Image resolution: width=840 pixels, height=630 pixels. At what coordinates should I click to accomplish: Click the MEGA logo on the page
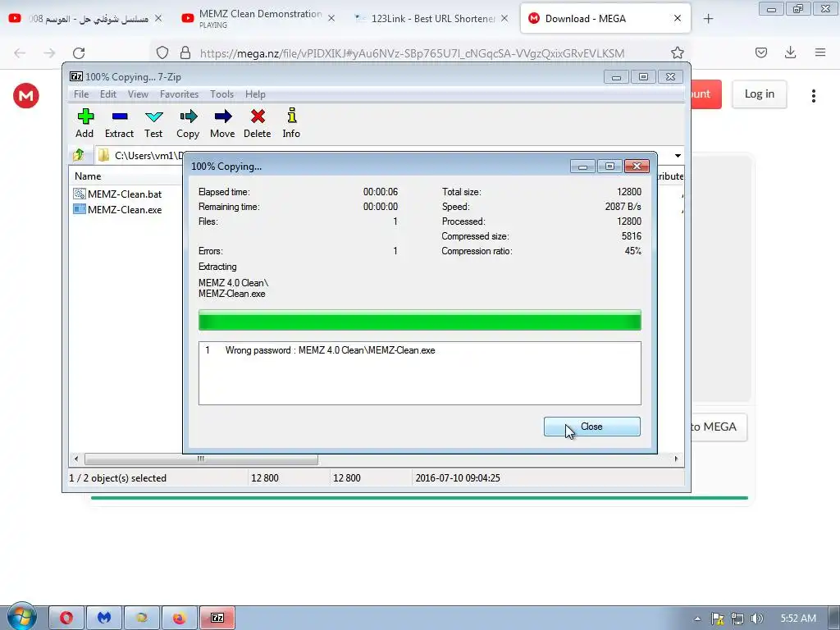point(25,95)
